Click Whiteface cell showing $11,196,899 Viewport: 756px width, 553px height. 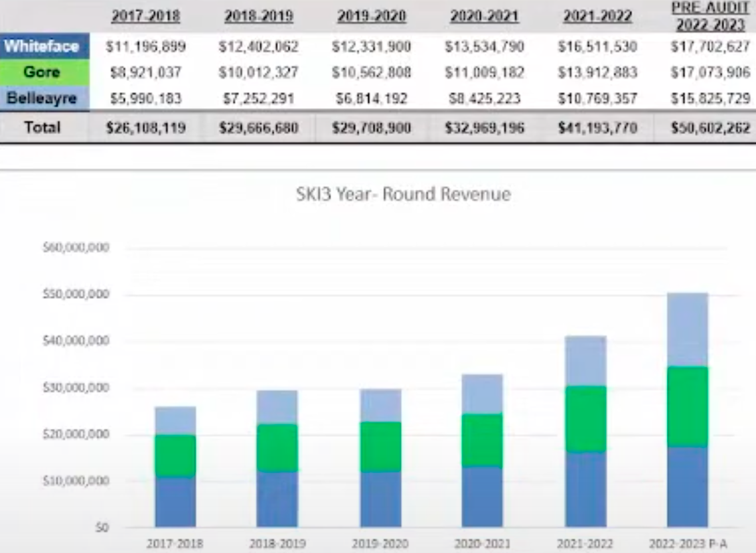[x=145, y=47]
